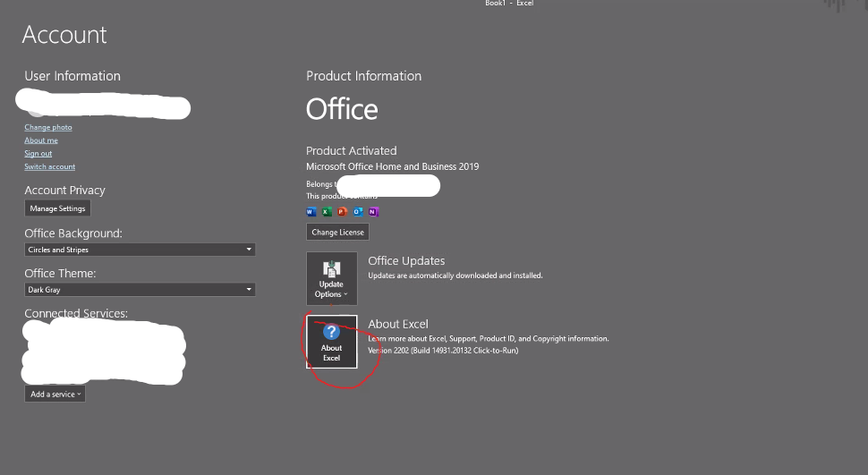Click the Manage Settings button
The height and width of the screenshot is (475, 868).
pyautogui.click(x=57, y=208)
